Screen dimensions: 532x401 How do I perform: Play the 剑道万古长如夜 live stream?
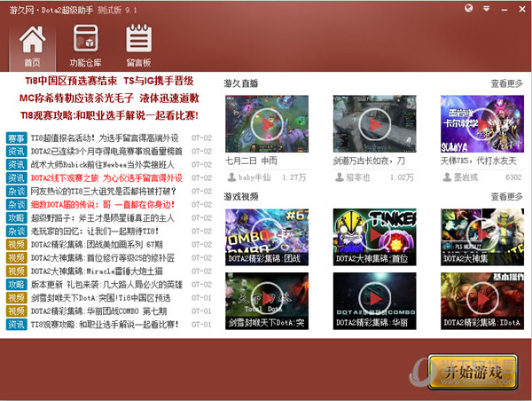[374, 124]
